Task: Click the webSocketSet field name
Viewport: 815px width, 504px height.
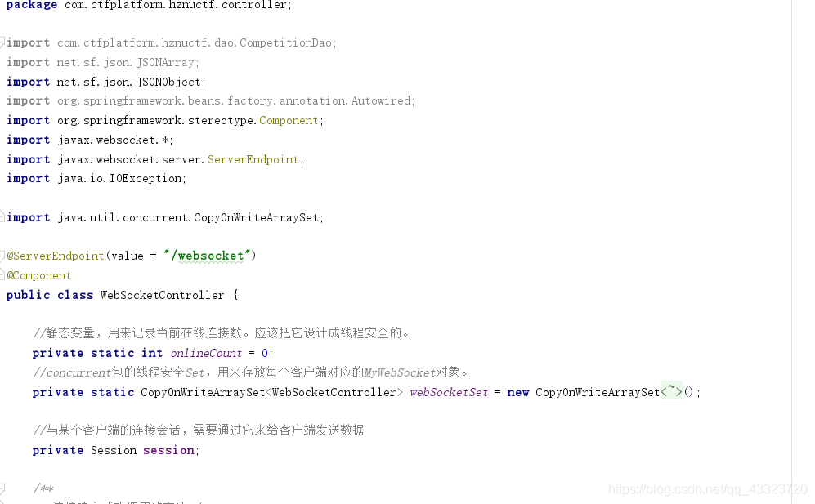Action: (x=449, y=392)
